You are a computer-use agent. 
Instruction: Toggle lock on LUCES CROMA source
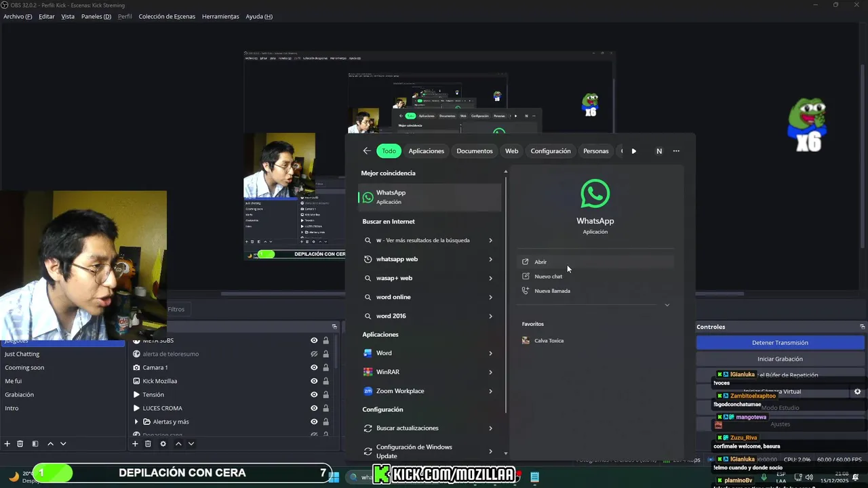pos(325,408)
